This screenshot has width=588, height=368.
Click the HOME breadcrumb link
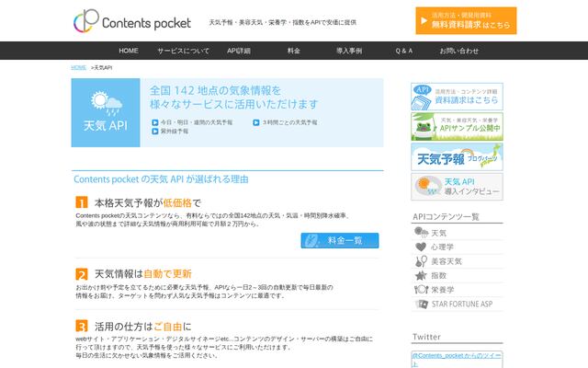pos(78,67)
